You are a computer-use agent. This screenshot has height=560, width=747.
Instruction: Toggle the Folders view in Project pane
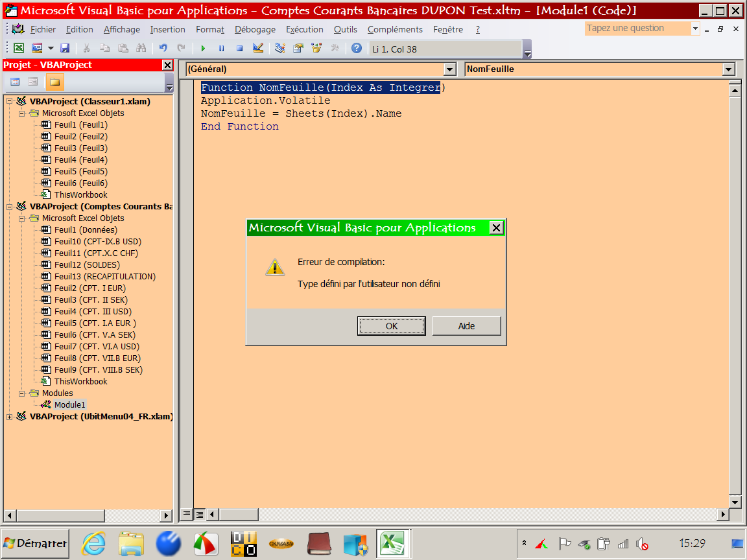(x=54, y=82)
